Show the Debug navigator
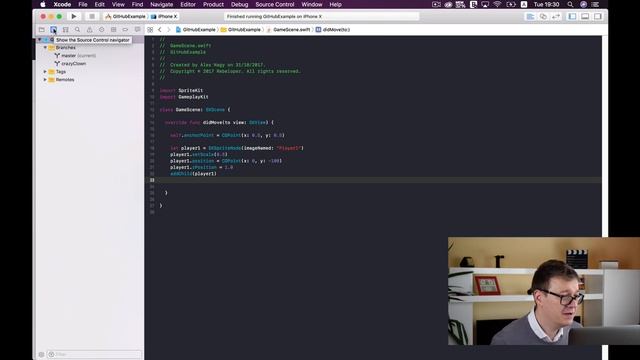Screen dimensions: 640x360 pos(113,30)
